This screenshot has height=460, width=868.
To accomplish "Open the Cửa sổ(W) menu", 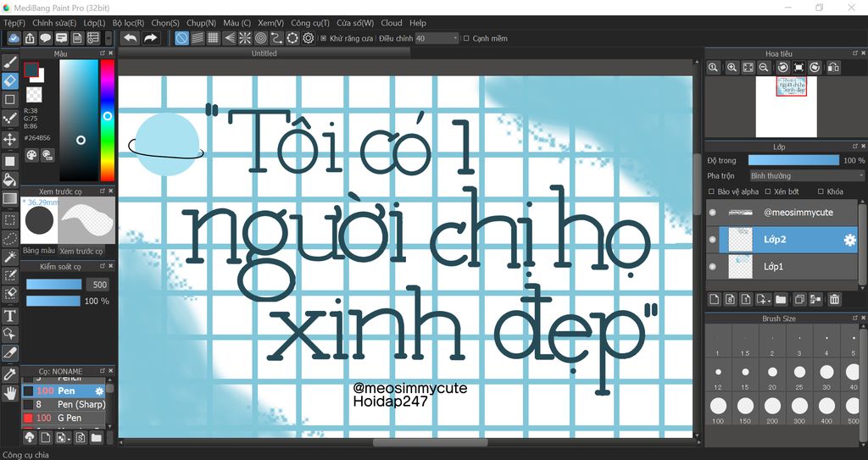I will pyautogui.click(x=355, y=23).
